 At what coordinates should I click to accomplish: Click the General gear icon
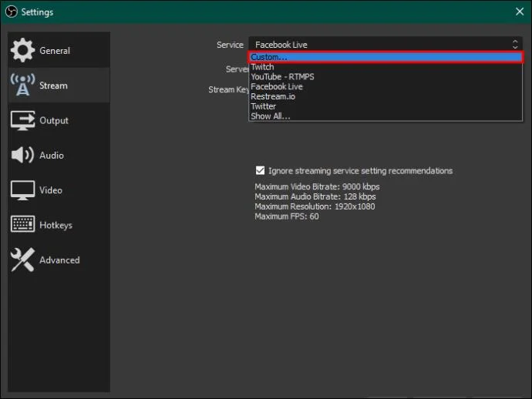coord(22,50)
